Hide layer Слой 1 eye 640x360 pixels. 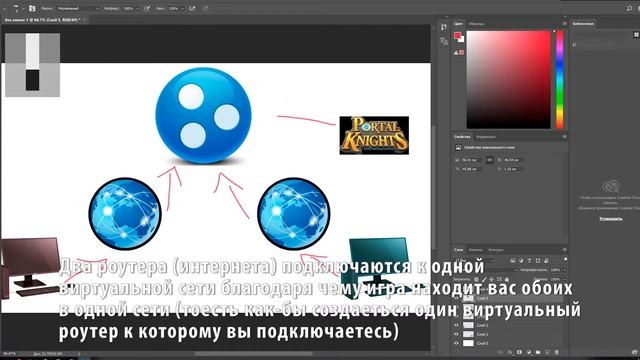456,334
